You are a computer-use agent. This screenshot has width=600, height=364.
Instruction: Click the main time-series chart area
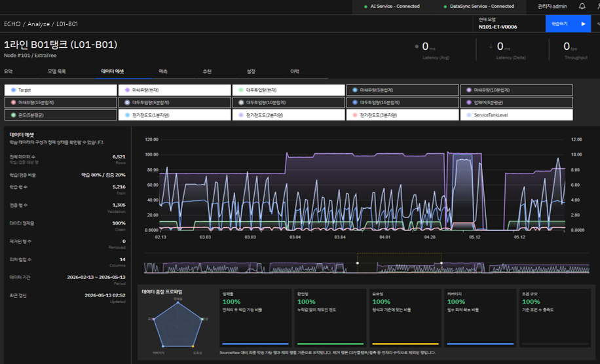pyautogui.click(x=362, y=185)
